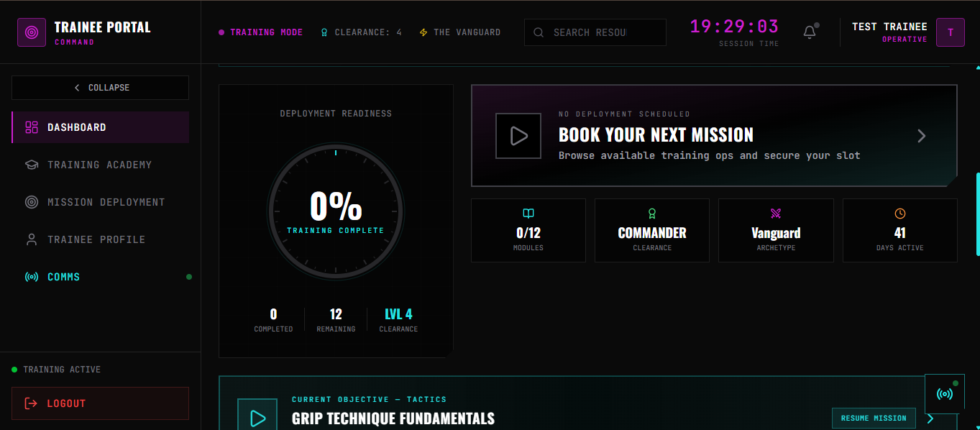Click the red Logout button
This screenshot has width=980, height=430.
[x=100, y=403]
